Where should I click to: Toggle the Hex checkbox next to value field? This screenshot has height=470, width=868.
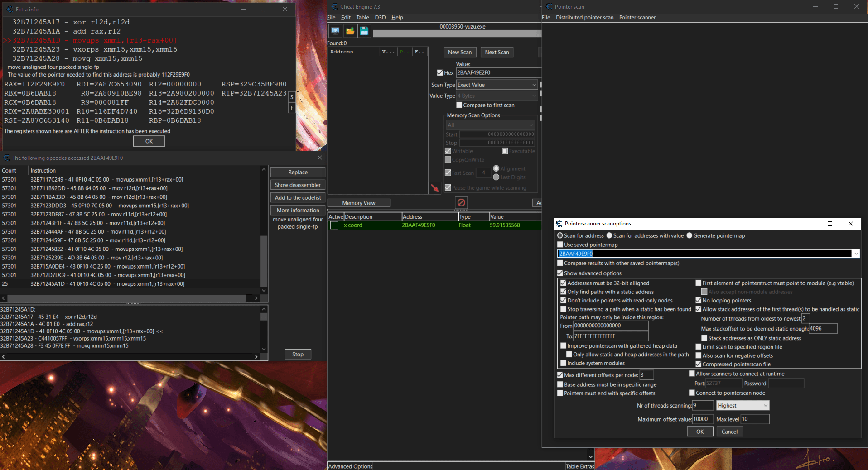click(x=440, y=72)
